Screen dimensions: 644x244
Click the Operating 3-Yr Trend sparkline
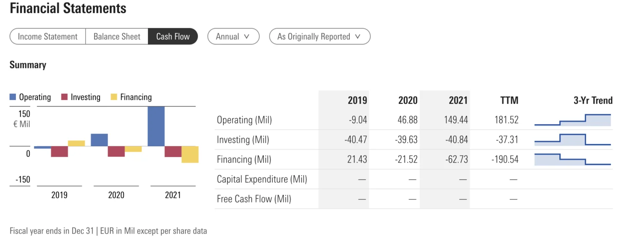[x=572, y=120]
